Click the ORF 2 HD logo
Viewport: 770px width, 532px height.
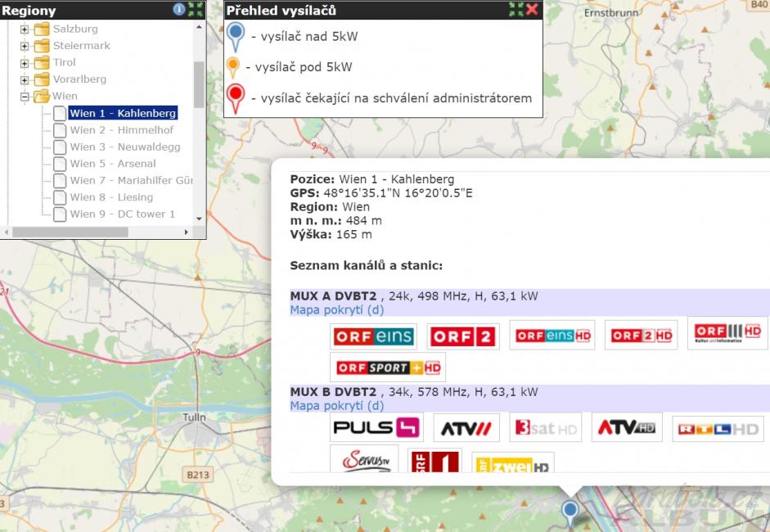coord(642,335)
